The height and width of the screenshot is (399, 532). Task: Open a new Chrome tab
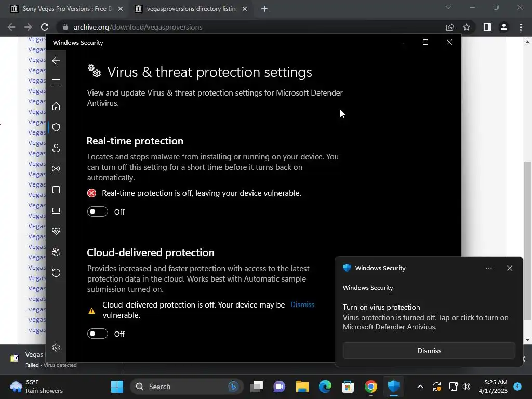tap(264, 9)
